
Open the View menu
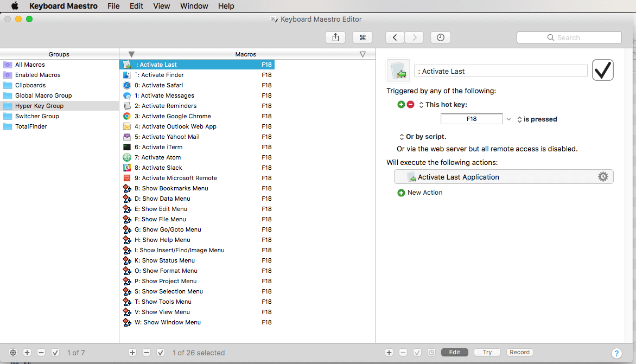point(161,5)
